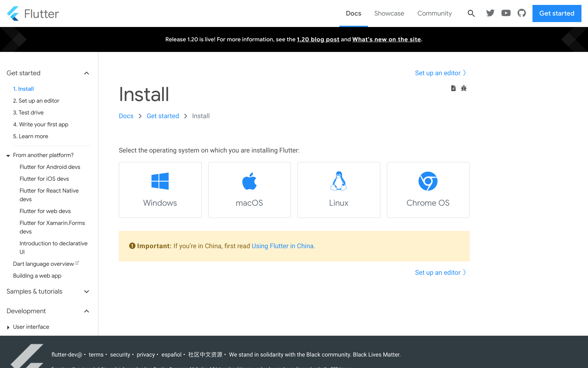Open Using Flutter in China link
This screenshot has width=588, height=368.
pyautogui.click(x=283, y=246)
